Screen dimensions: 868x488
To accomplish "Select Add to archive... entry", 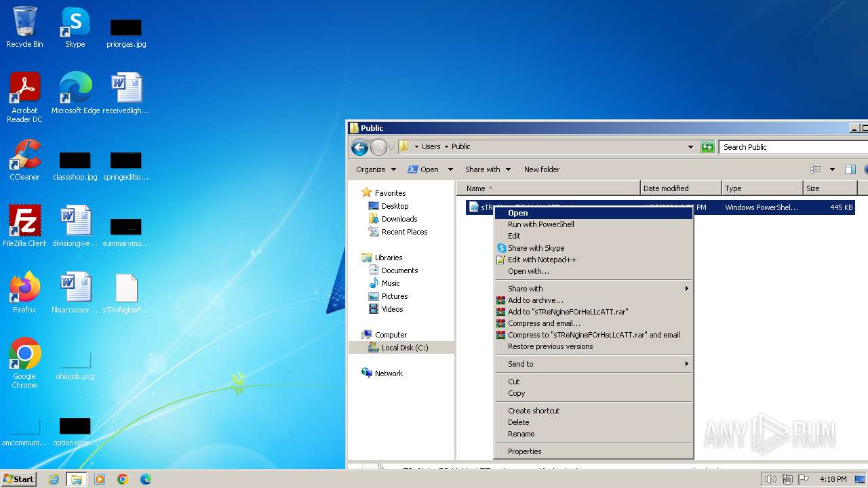I will 593,300.
